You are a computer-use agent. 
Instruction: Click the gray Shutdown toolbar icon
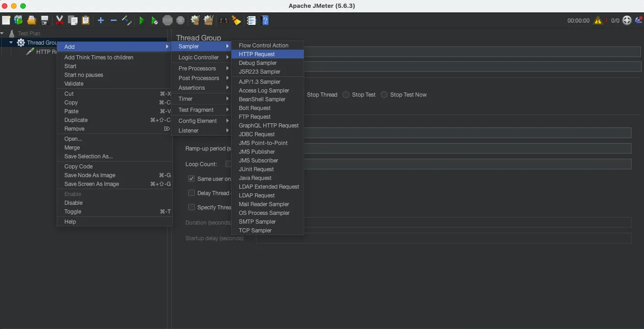tap(180, 20)
